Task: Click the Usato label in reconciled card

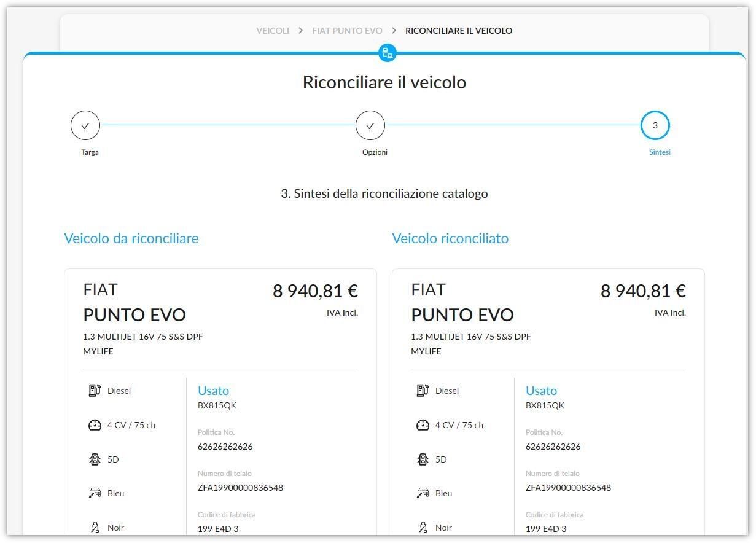Action: point(541,391)
